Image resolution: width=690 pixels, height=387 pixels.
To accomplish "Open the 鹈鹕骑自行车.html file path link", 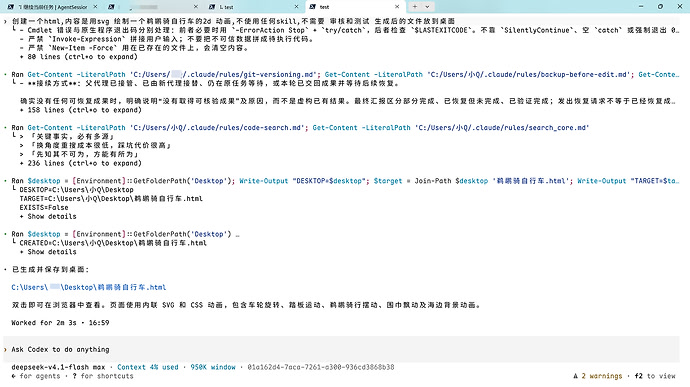I will click(88, 287).
